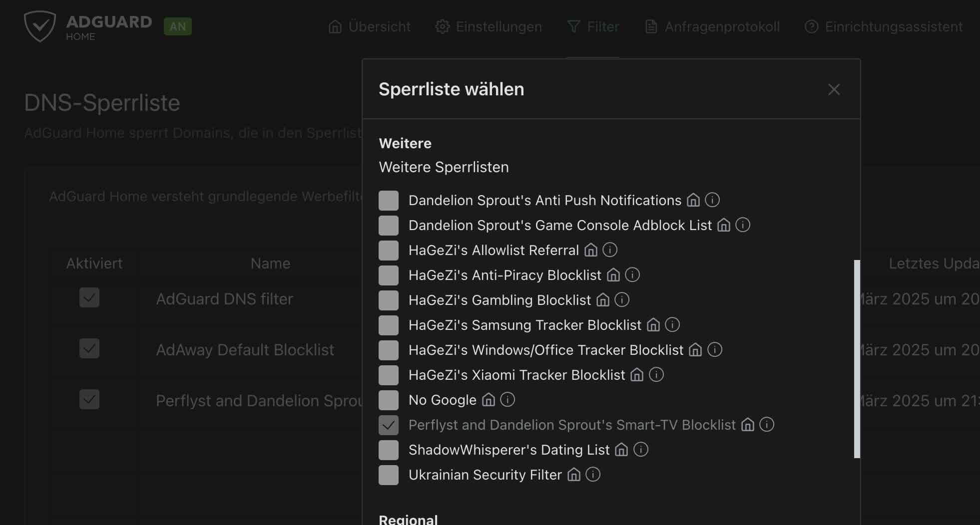Show info for HaGeZi's Windows/Office Tracker Blocklist
The width and height of the screenshot is (980, 525).
click(715, 350)
